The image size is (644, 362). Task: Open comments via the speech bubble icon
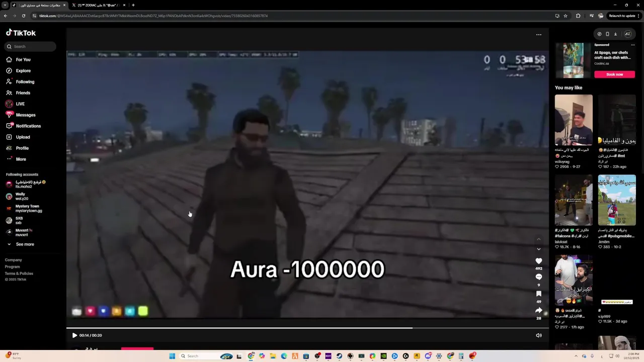(x=539, y=277)
